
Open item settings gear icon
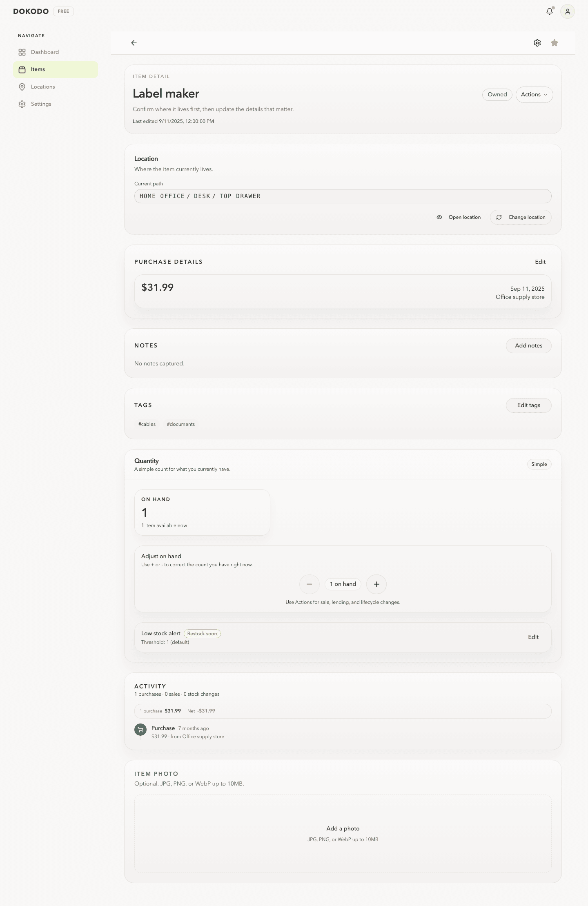(x=537, y=43)
